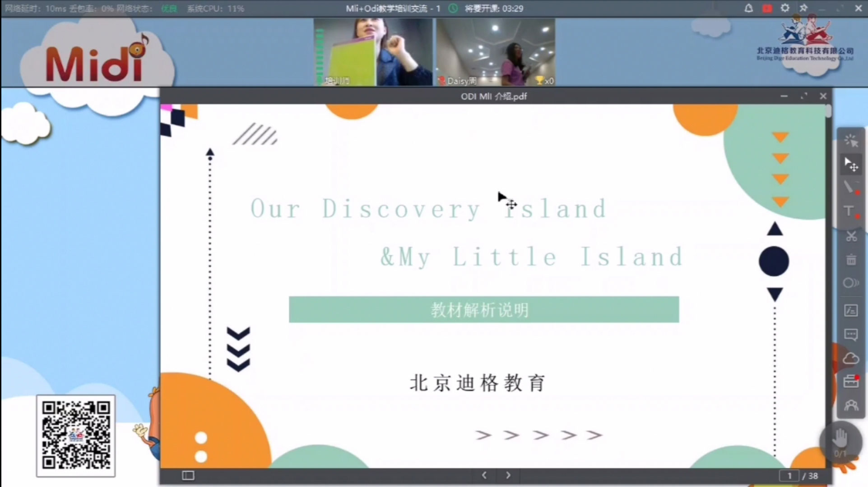Viewport: 868px width, 487px height.
Task: Click the QR code image
Action: coord(76,436)
